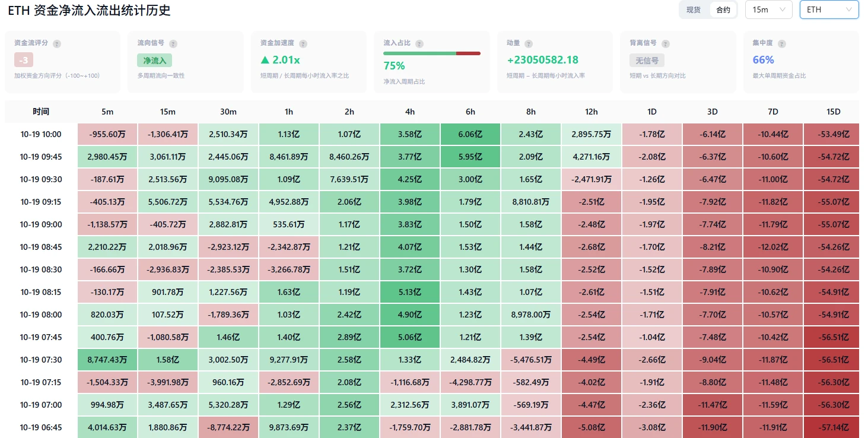Viewport: 868px width, 438px height.
Task: Open the help tooltip icon next to 流向信号
Action: (x=173, y=44)
